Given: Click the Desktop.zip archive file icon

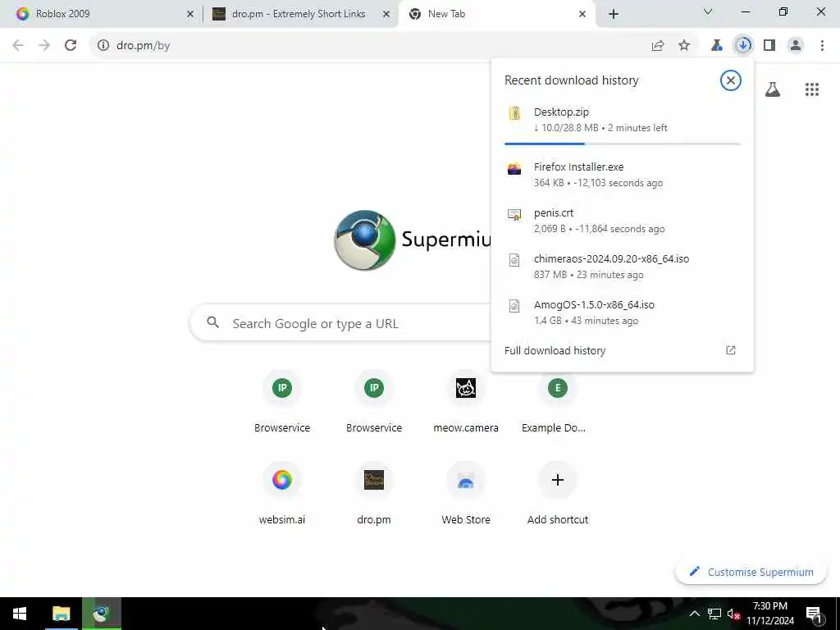Looking at the screenshot, I should pos(514,113).
